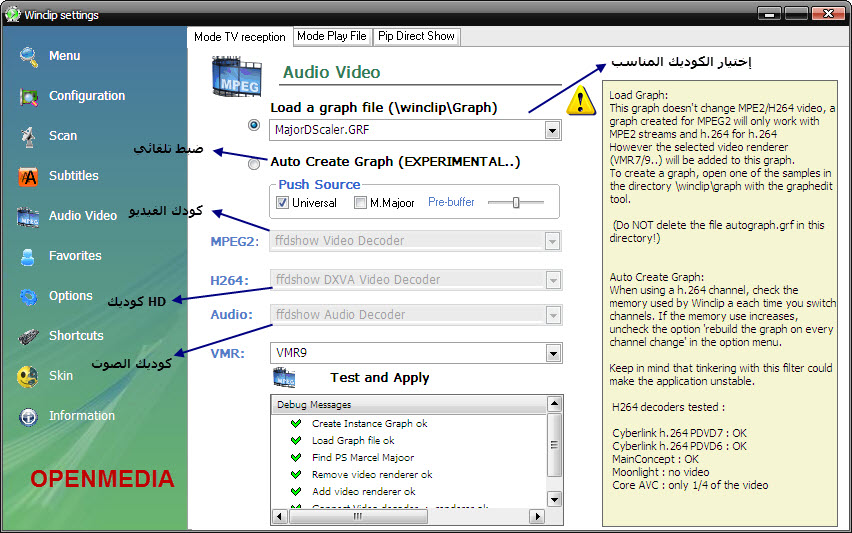Open the Information section label
This screenshot has width=852, height=533.
pyautogui.click(x=82, y=416)
